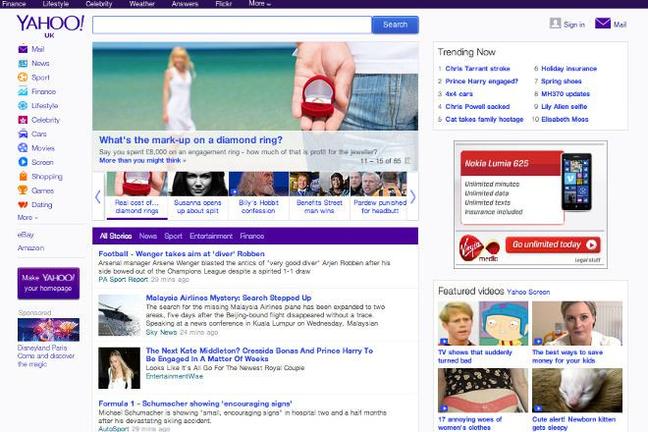Screen dimensions: 648x432
Task: Open Finance in the top navigation bar
Action: click(13, 4)
